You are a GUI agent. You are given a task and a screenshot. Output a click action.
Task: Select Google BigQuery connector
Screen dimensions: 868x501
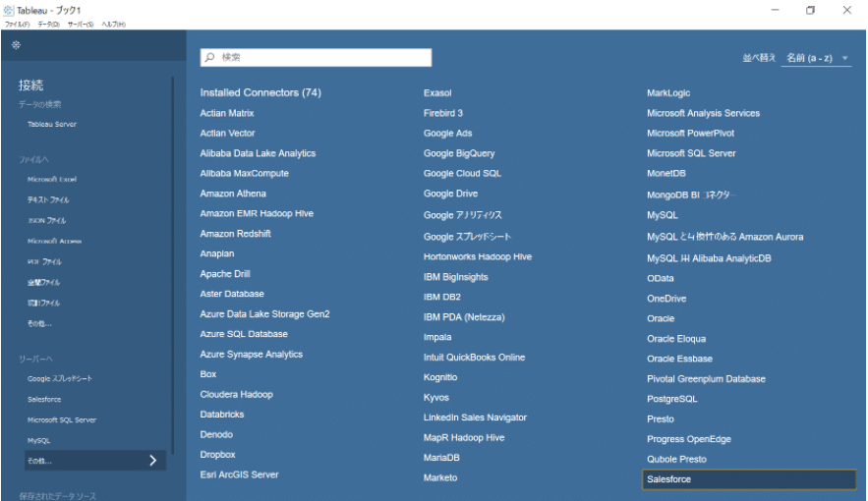(459, 153)
